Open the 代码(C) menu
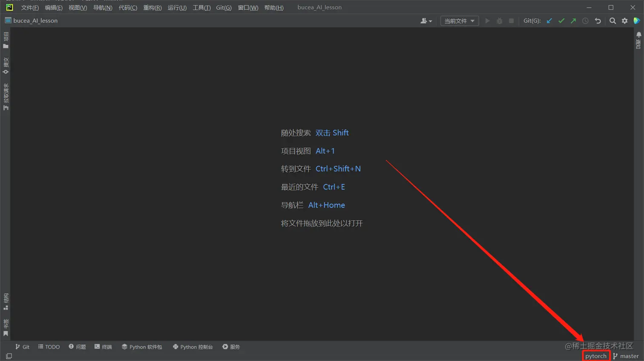This screenshot has height=361, width=644. [x=128, y=8]
